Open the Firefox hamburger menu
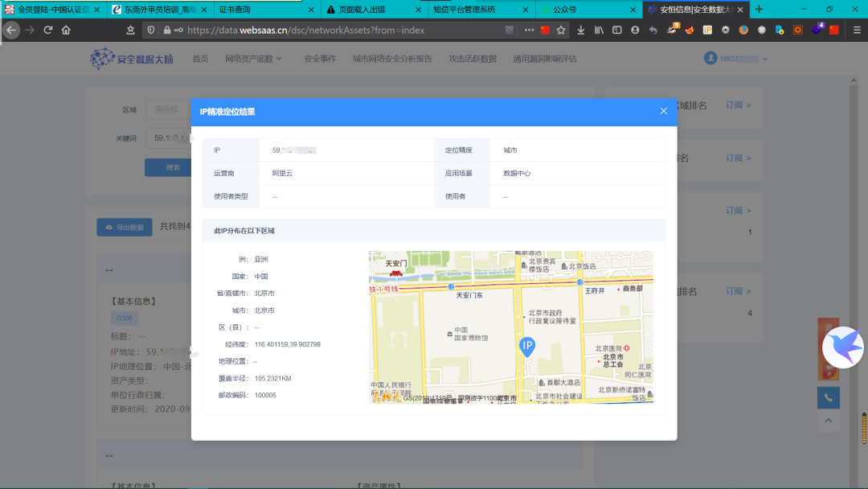 [x=857, y=30]
